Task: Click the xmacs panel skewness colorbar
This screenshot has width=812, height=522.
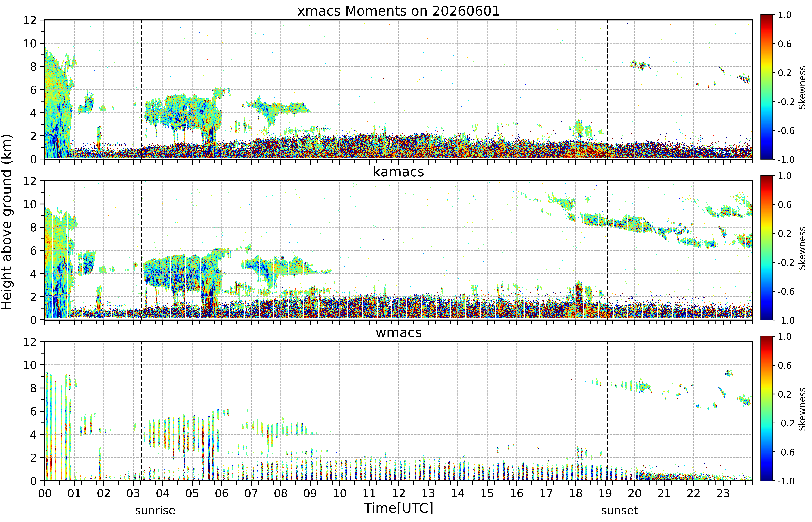Action: pos(767,87)
